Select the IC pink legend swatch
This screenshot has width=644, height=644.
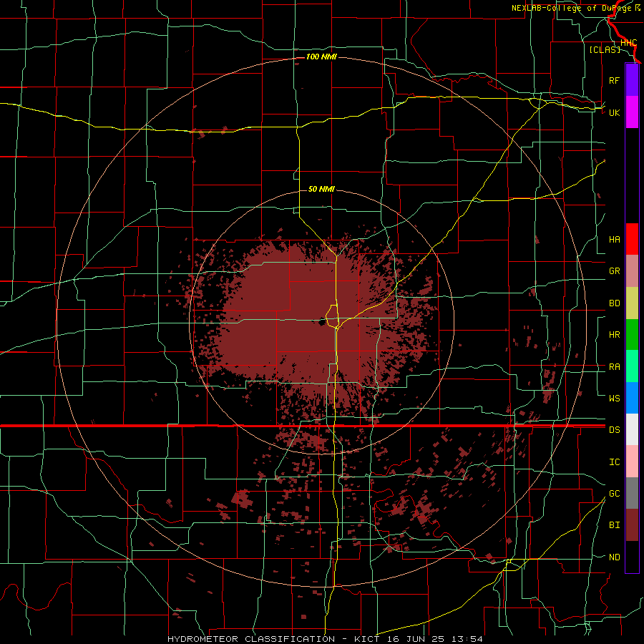(632, 462)
